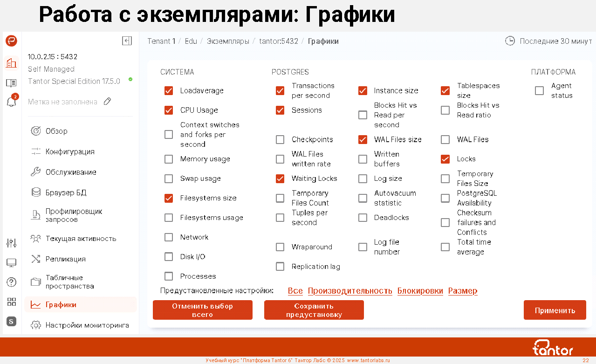This screenshot has width=596, height=364.
Task: Open Профилировщик запросов in sidebar
Action: [x=74, y=215]
